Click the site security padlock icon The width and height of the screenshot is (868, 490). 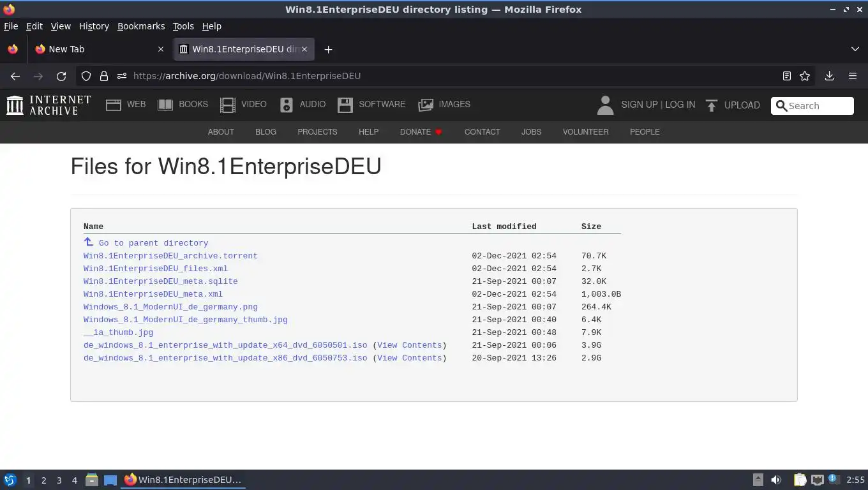click(x=104, y=76)
